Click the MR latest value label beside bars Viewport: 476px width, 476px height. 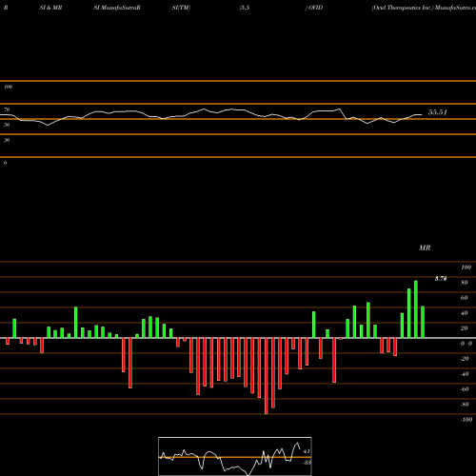tap(441, 279)
